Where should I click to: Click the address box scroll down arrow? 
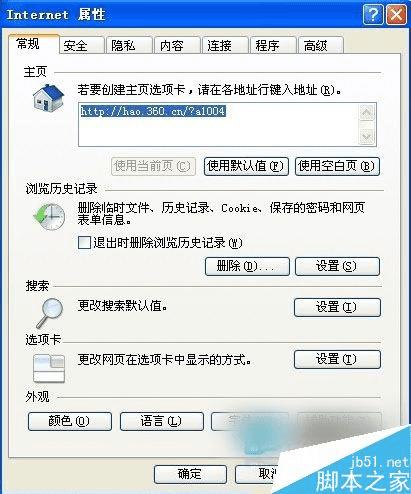click(367, 136)
